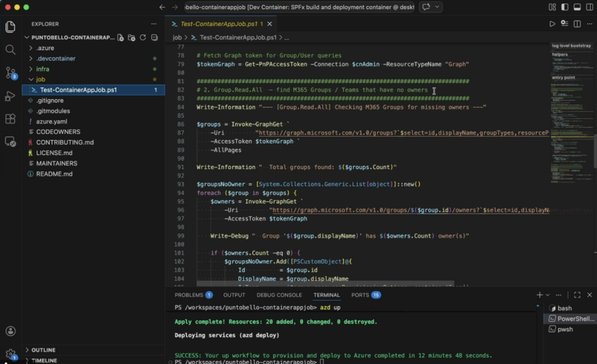Open README.md in the file explorer
This screenshot has height=364, width=597.
pos(54,174)
